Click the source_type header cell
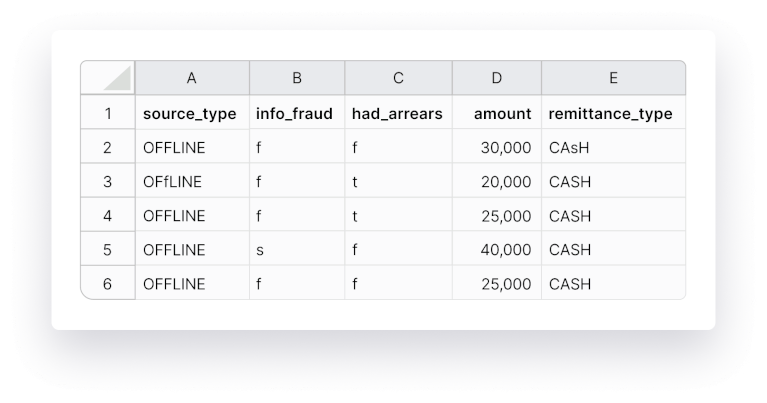767x403 pixels. coord(192,112)
